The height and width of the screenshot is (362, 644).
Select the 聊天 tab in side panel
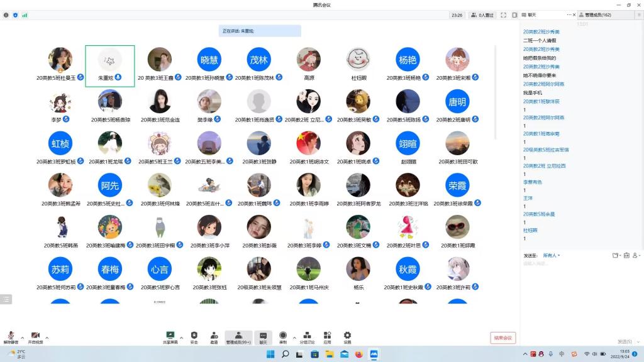pyautogui.click(x=532, y=14)
